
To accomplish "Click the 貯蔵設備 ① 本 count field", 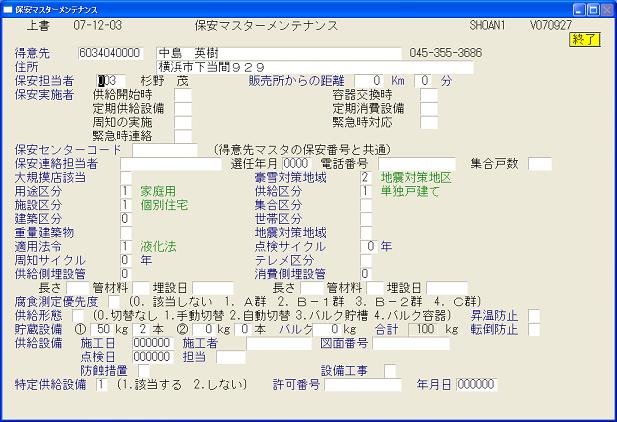I will pyautogui.click(x=142, y=329).
